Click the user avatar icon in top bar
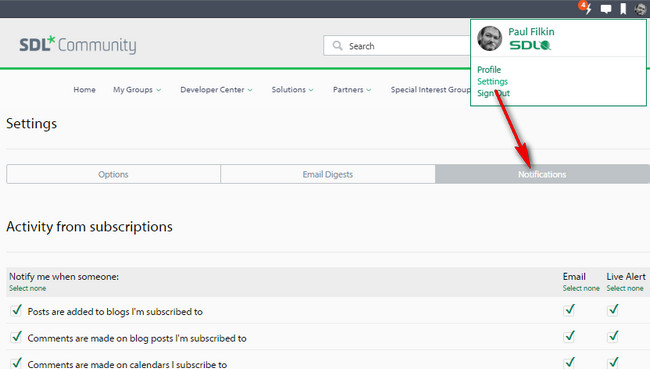The image size is (650, 369). (640, 9)
